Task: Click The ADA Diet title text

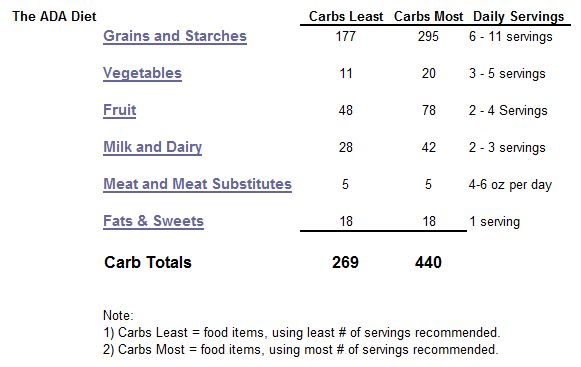Action: (54, 16)
